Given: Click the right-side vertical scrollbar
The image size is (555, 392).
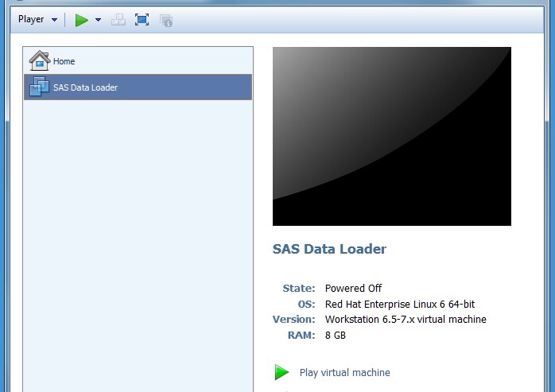Looking at the screenshot, I should pyautogui.click(x=549, y=239).
